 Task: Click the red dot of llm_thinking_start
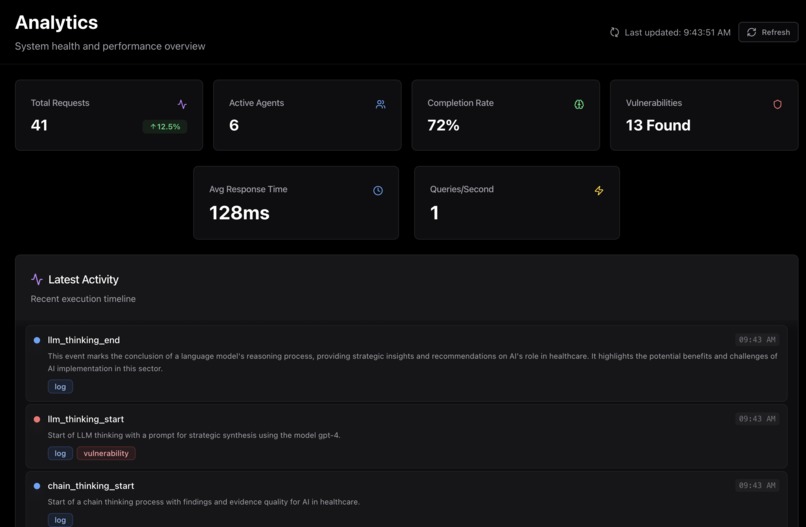click(37, 419)
